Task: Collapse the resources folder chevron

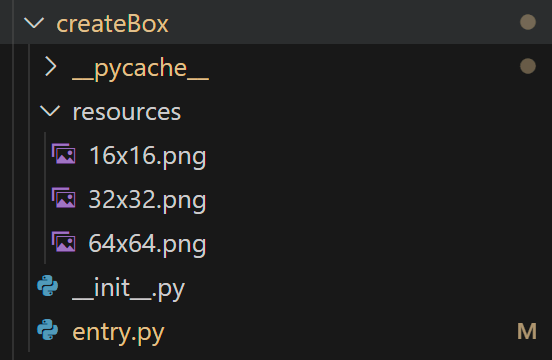Action: (x=50, y=111)
